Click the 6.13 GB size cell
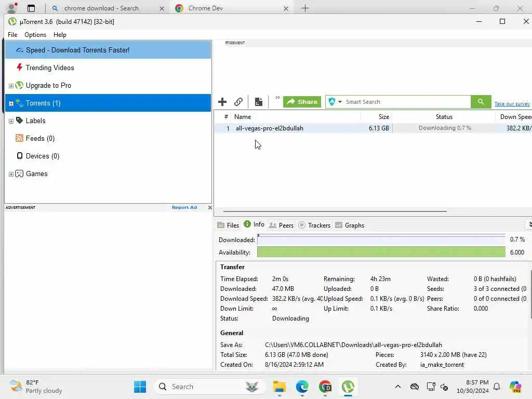 tap(379, 128)
